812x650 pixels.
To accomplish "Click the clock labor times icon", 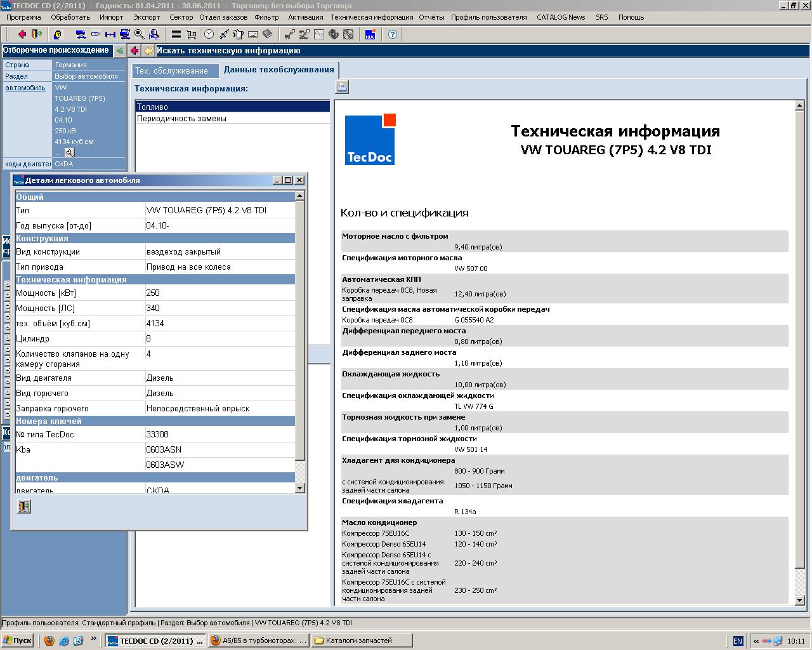I will pos(209,34).
